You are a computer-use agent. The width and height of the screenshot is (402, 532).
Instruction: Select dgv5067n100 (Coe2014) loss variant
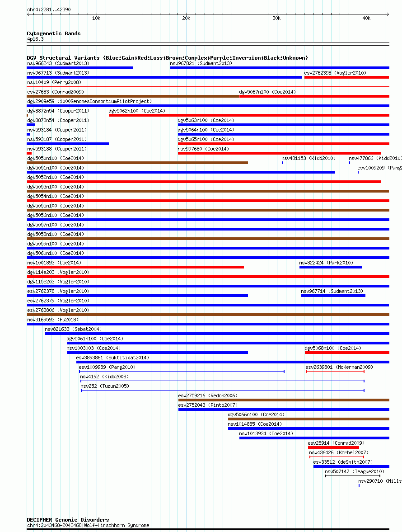pyautogui.click(x=314, y=96)
